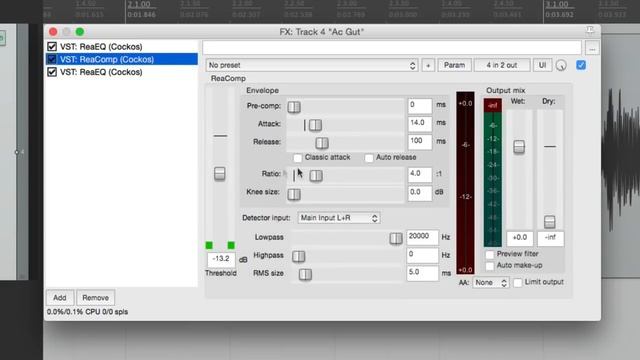
Task: Click the Highpass 0 Hz field
Action: [x=422, y=255]
